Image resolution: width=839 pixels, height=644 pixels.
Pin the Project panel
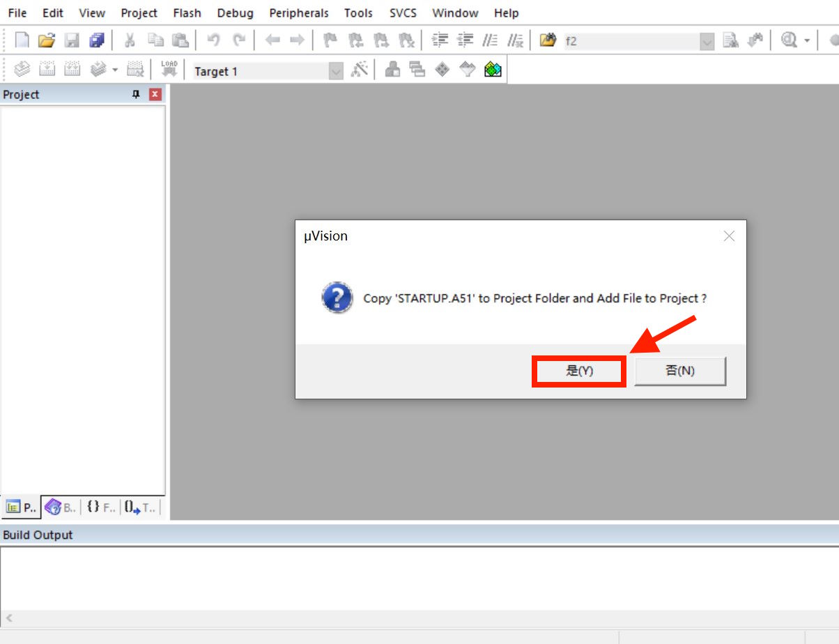click(x=136, y=95)
